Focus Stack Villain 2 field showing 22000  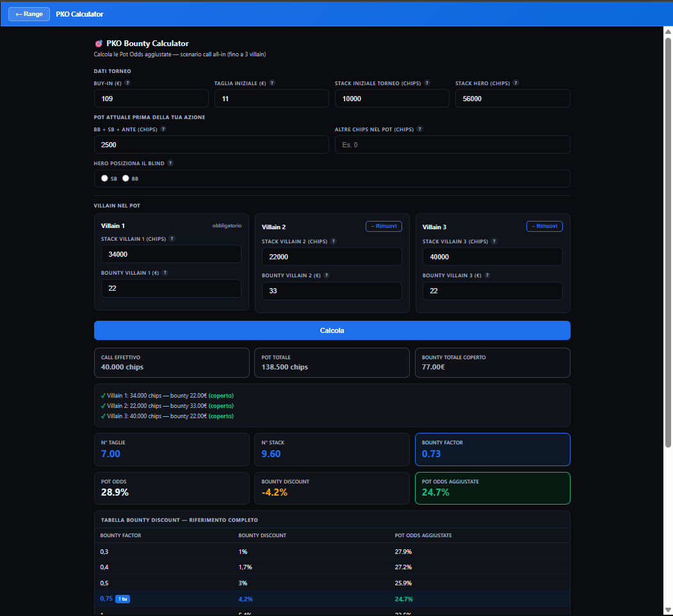click(332, 257)
